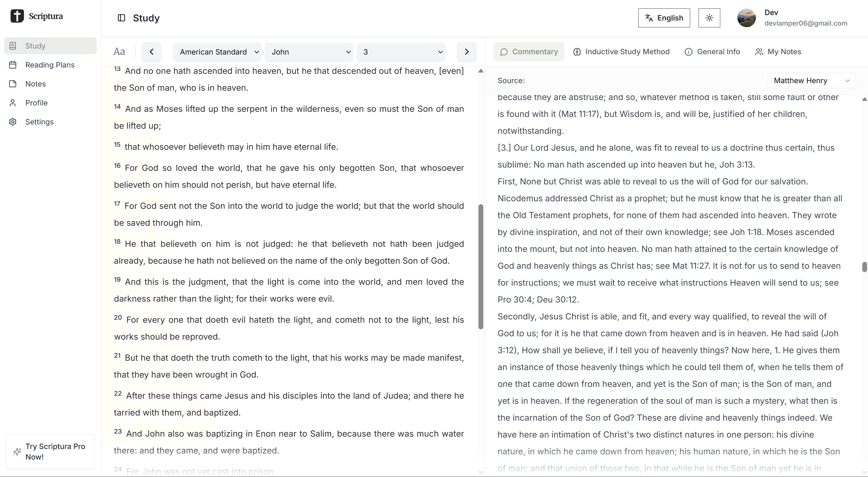Expand the chapter 3 dropdown
The image size is (868, 477).
pos(400,52)
